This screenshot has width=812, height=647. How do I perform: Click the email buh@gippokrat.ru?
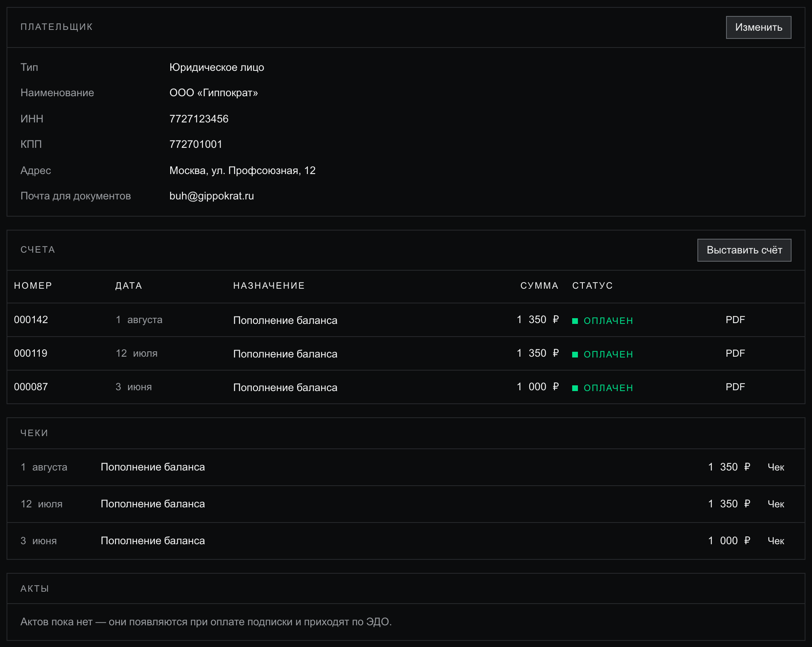(212, 196)
